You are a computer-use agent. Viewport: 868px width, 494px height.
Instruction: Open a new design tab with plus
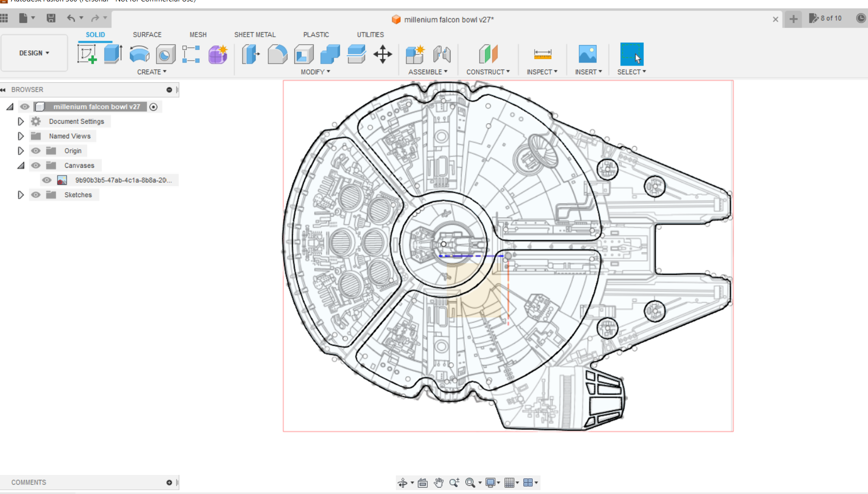click(793, 19)
